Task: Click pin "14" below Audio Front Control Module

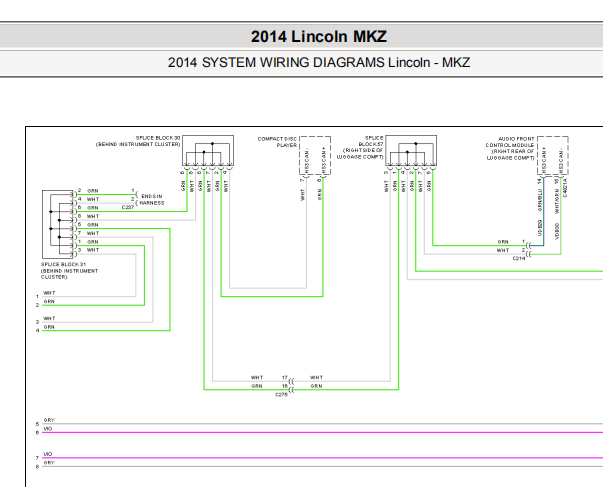Action: pos(540,180)
